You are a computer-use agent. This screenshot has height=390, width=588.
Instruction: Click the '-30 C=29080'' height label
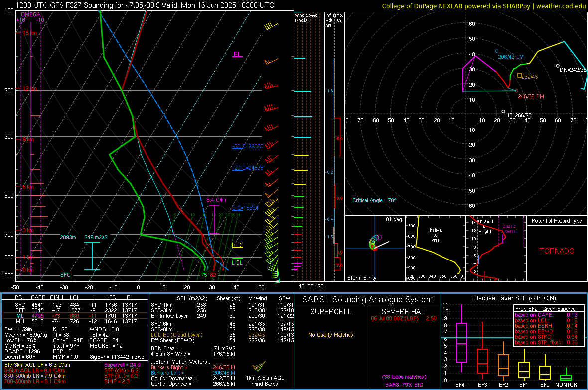248,146
